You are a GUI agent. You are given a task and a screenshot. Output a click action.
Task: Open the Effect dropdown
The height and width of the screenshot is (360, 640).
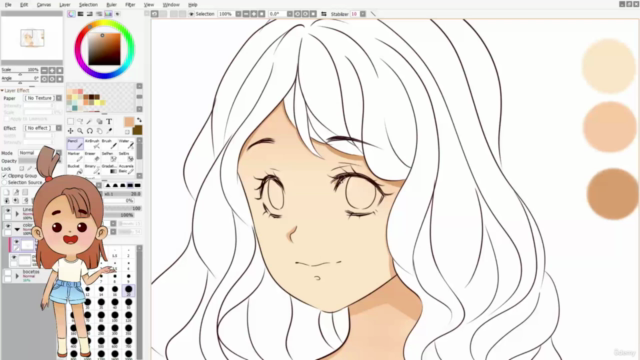coord(59,128)
